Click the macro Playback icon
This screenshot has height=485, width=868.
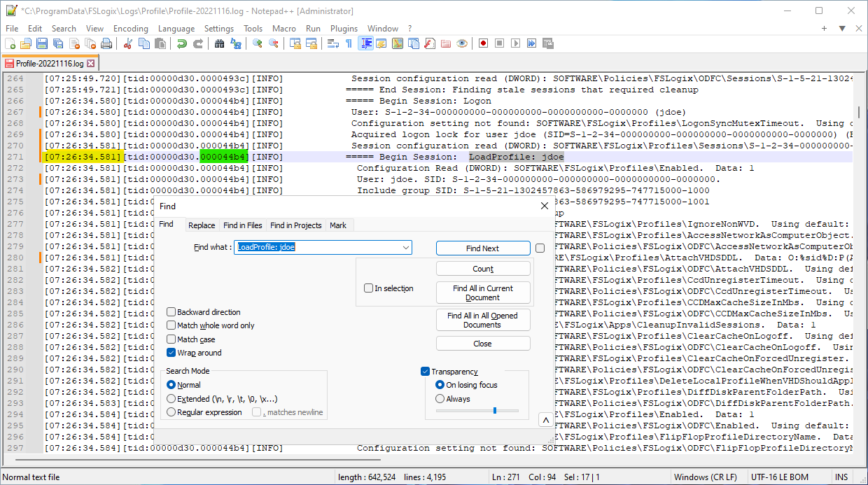(x=515, y=43)
